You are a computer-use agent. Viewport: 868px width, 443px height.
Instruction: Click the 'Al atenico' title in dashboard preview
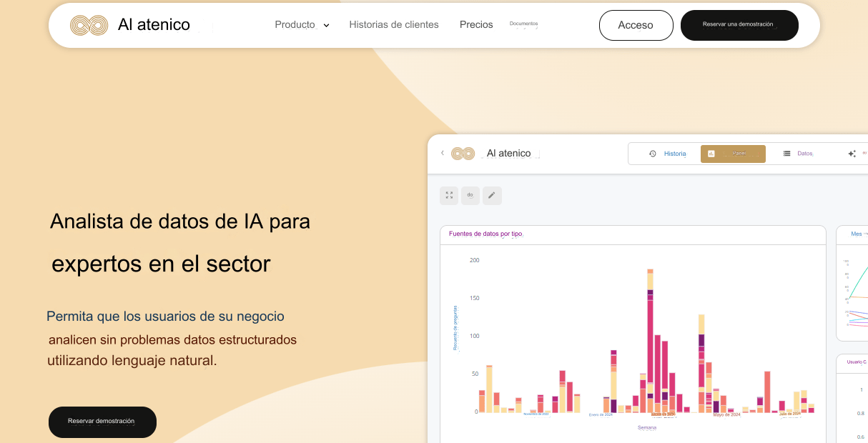(508, 153)
